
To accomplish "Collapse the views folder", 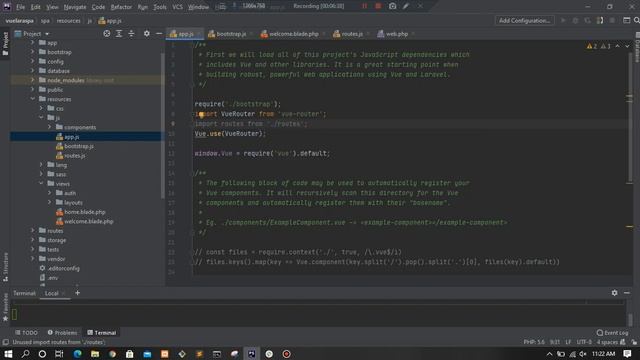I will (x=41, y=183).
